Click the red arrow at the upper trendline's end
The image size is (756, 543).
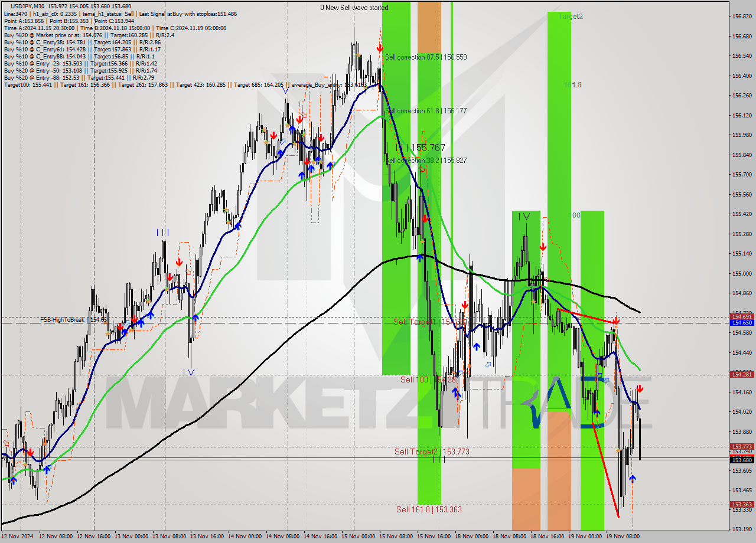point(616,321)
